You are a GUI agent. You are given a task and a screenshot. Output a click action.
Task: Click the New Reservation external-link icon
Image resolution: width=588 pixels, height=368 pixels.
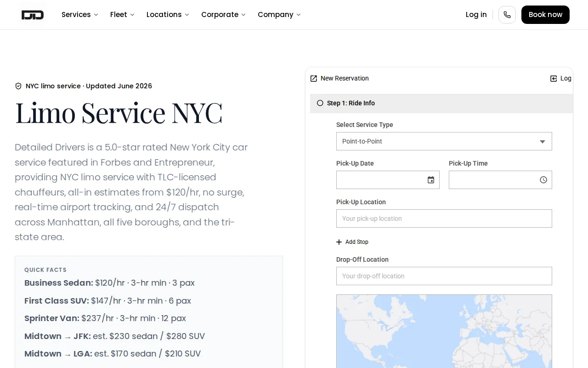pos(314,79)
